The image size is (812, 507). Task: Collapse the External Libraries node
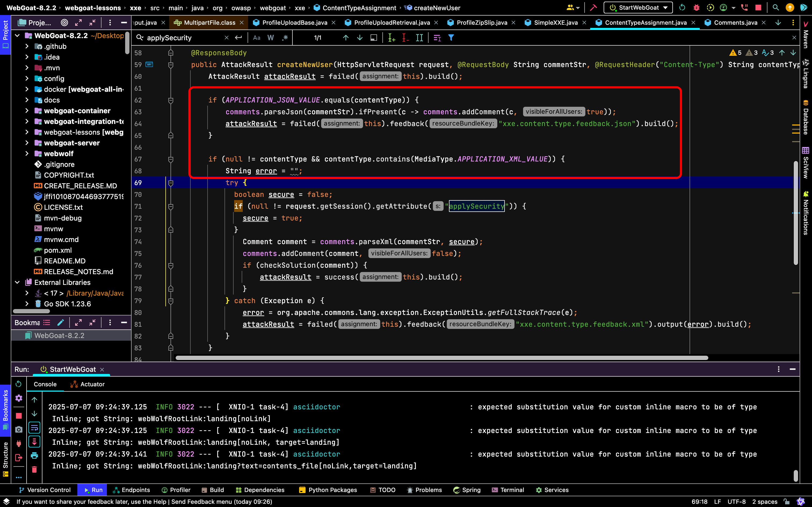tap(17, 282)
